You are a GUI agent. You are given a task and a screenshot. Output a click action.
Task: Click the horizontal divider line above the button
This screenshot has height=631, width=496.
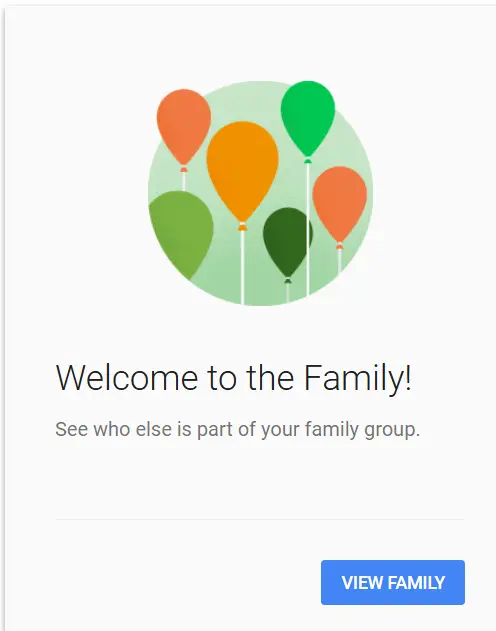(x=260, y=519)
